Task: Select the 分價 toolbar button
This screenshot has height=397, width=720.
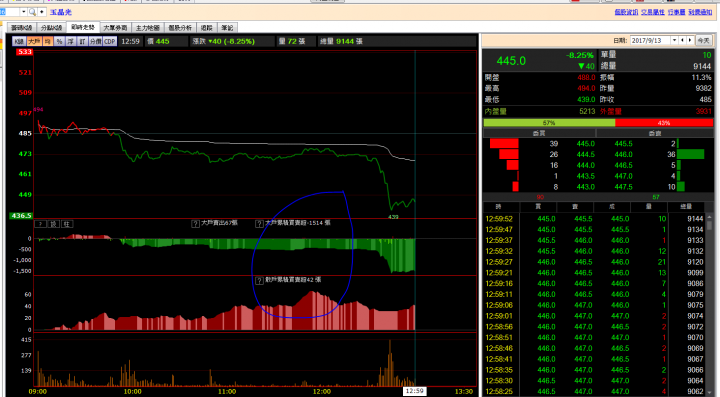Action: point(95,41)
